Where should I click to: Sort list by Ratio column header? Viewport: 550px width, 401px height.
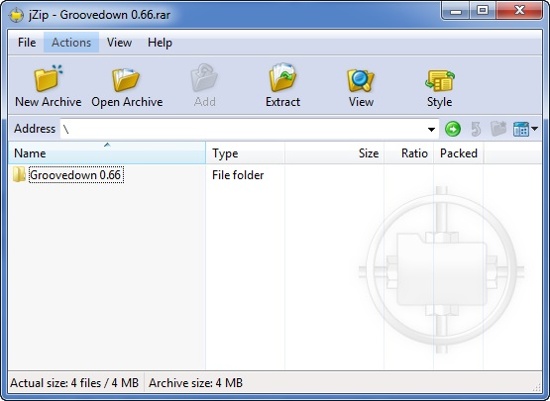(x=409, y=153)
